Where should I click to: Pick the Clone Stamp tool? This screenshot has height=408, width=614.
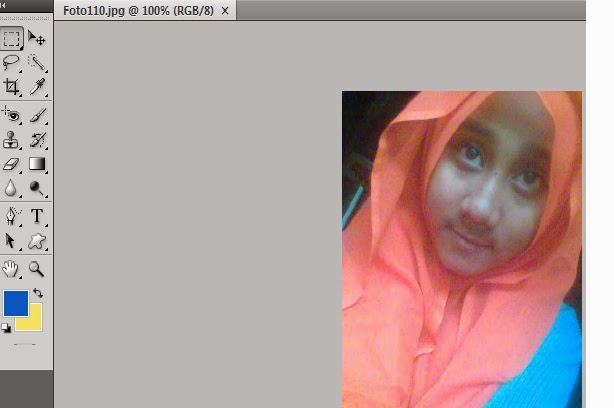tap(11, 140)
